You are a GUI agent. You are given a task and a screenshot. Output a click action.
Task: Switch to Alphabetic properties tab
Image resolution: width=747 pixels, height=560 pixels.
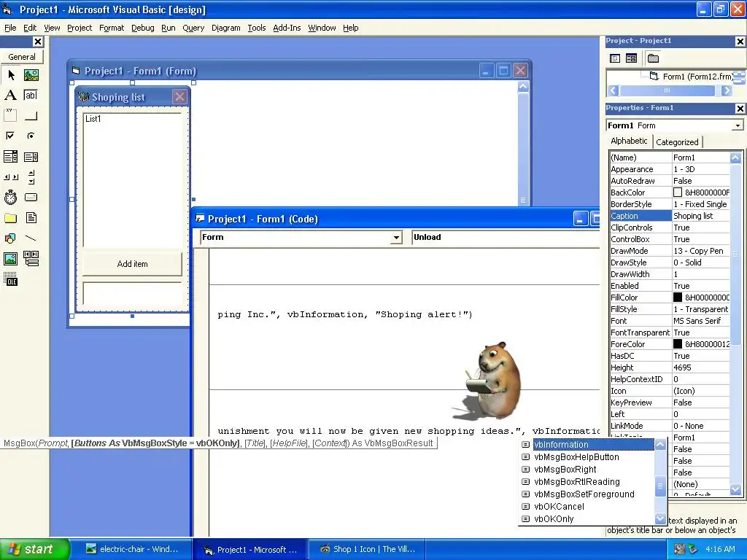pyautogui.click(x=629, y=141)
